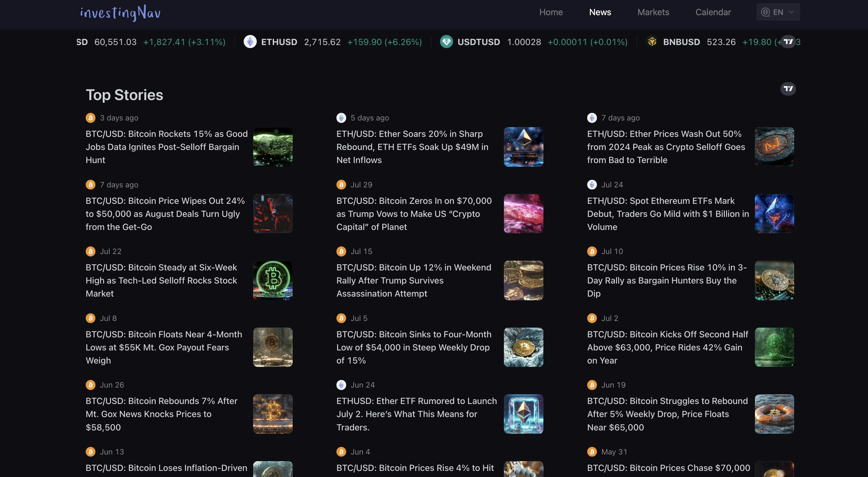Click Bitcoin icon next to Jul 10
The image size is (868, 477).
point(592,251)
